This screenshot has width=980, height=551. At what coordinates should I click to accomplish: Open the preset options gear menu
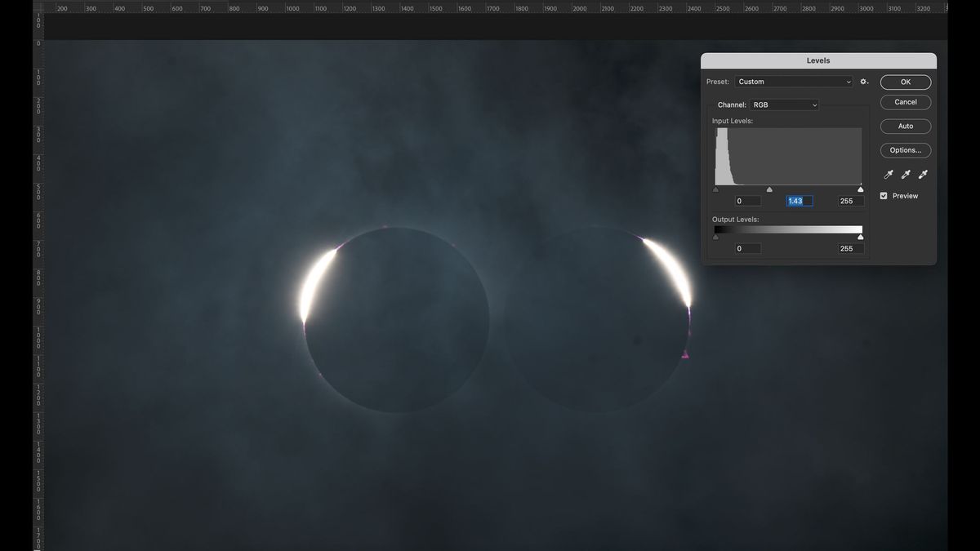pyautogui.click(x=864, y=82)
